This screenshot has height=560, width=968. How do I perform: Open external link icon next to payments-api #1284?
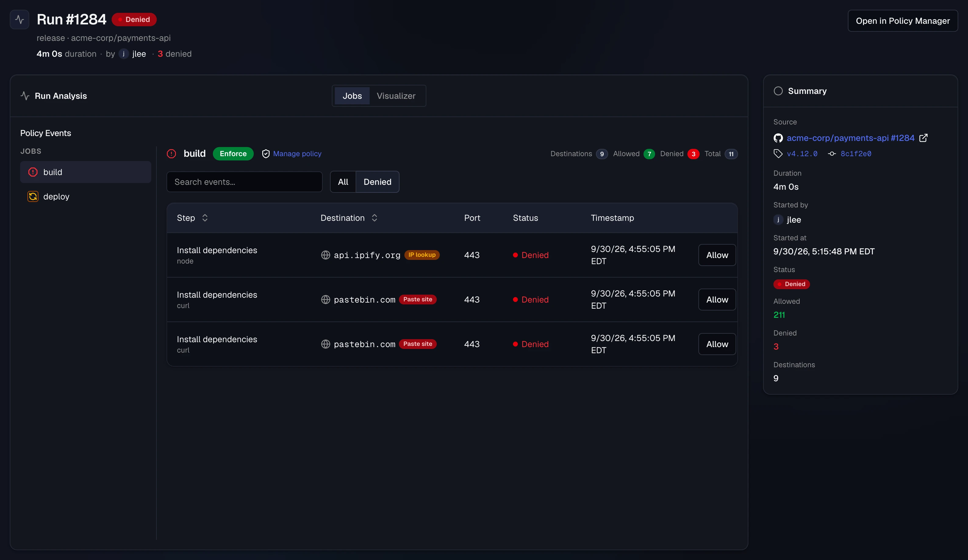(x=923, y=138)
